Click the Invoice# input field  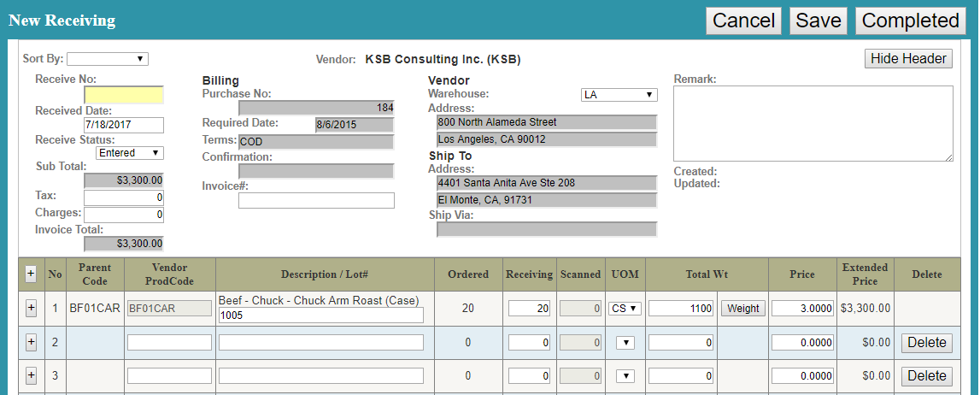(316, 200)
